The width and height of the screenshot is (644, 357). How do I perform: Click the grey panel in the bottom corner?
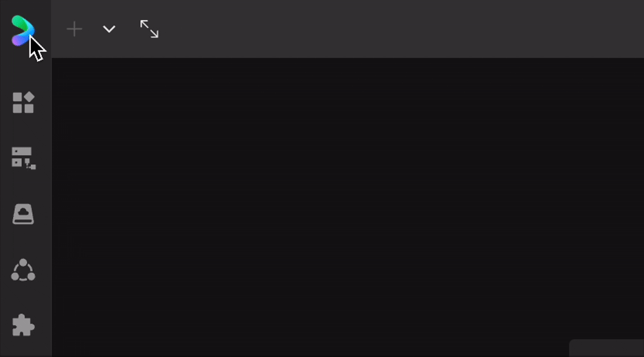pyautogui.click(x=607, y=349)
